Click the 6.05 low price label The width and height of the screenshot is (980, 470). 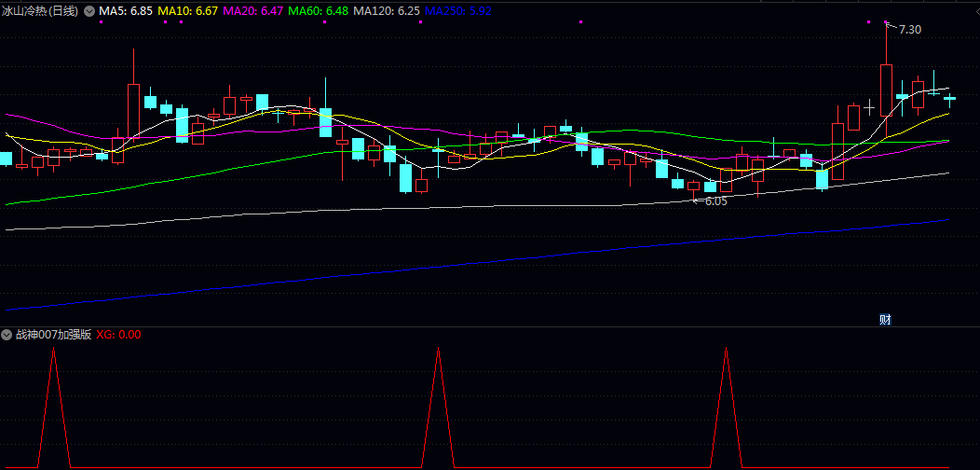(716, 201)
